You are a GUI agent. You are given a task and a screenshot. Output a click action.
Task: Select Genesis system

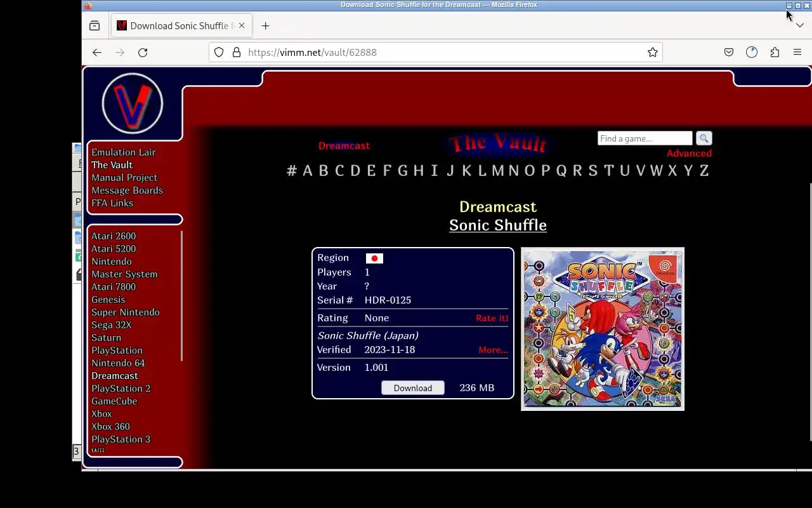[108, 299]
